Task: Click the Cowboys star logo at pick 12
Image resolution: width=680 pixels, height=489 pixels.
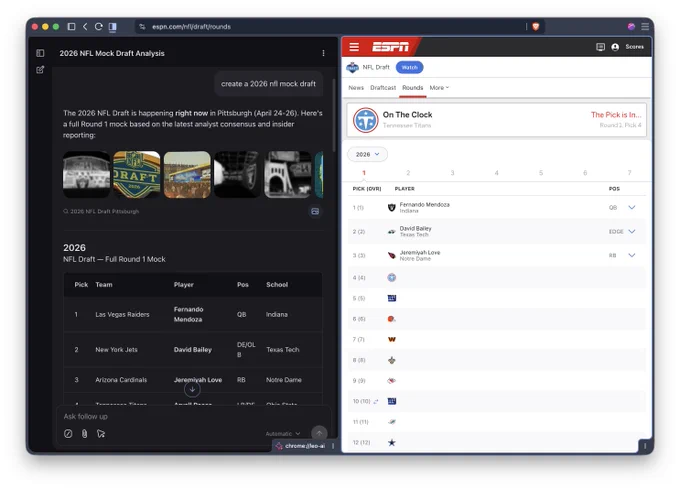Action: [x=392, y=443]
